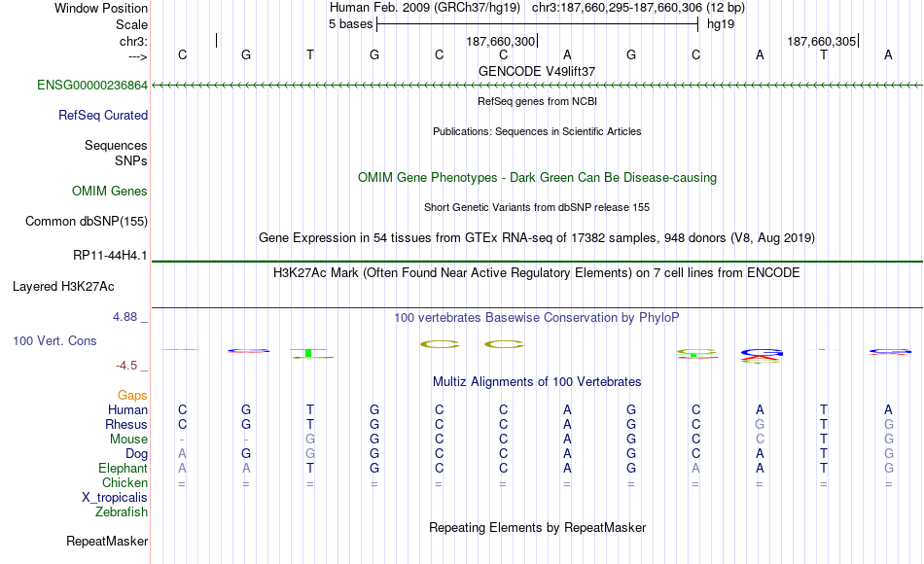Image resolution: width=924 pixels, height=564 pixels.
Task: Select the Sequences track label
Action: point(116,145)
